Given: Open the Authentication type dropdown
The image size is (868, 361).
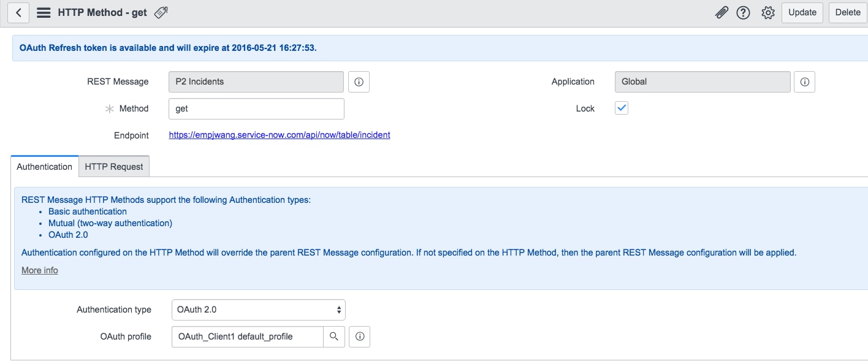Looking at the screenshot, I should point(258,310).
